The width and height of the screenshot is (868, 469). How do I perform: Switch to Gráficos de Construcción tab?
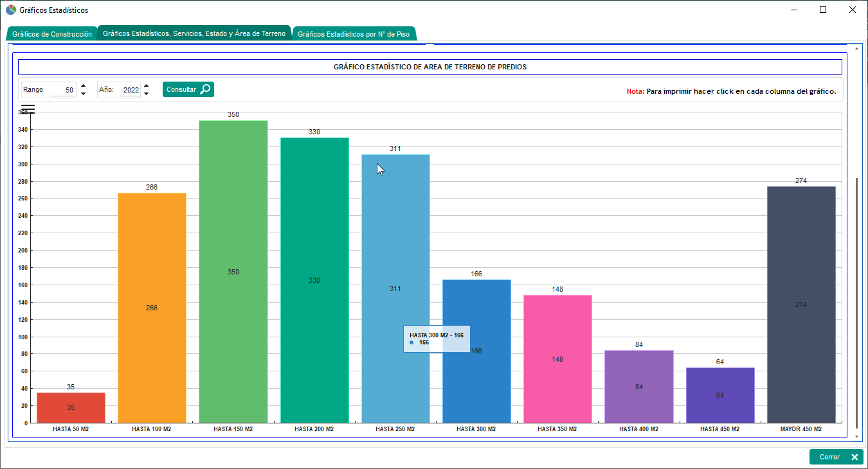pyautogui.click(x=52, y=34)
